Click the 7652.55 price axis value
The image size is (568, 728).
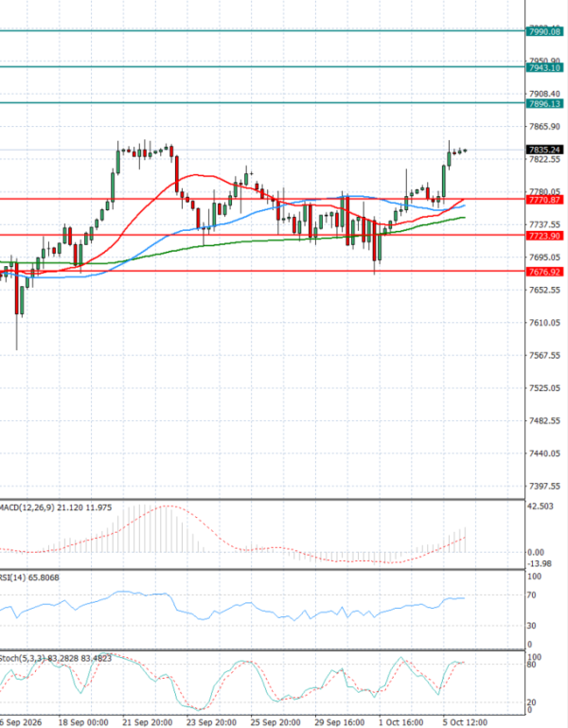[544, 290]
